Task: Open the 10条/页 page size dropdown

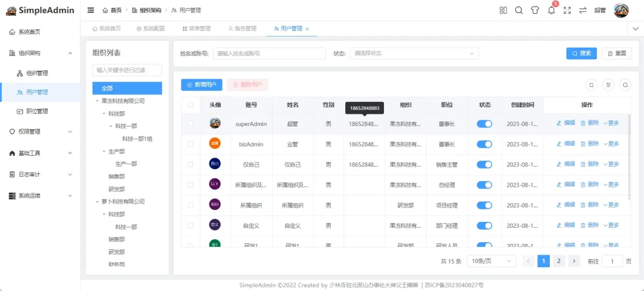Action: pyautogui.click(x=492, y=261)
